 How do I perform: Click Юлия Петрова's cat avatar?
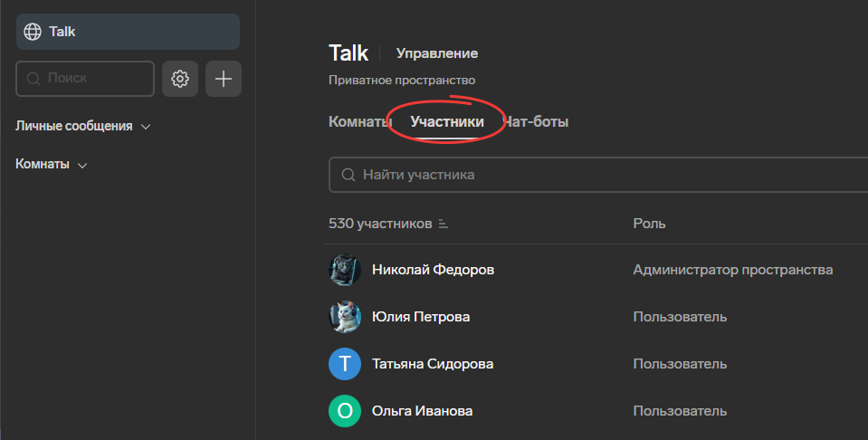[345, 317]
